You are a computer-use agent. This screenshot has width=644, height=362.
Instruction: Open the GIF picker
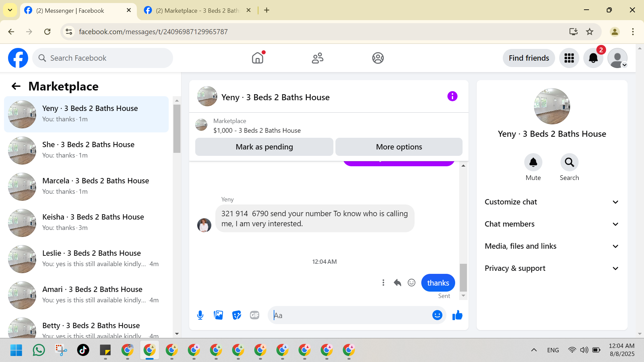pos(255,315)
